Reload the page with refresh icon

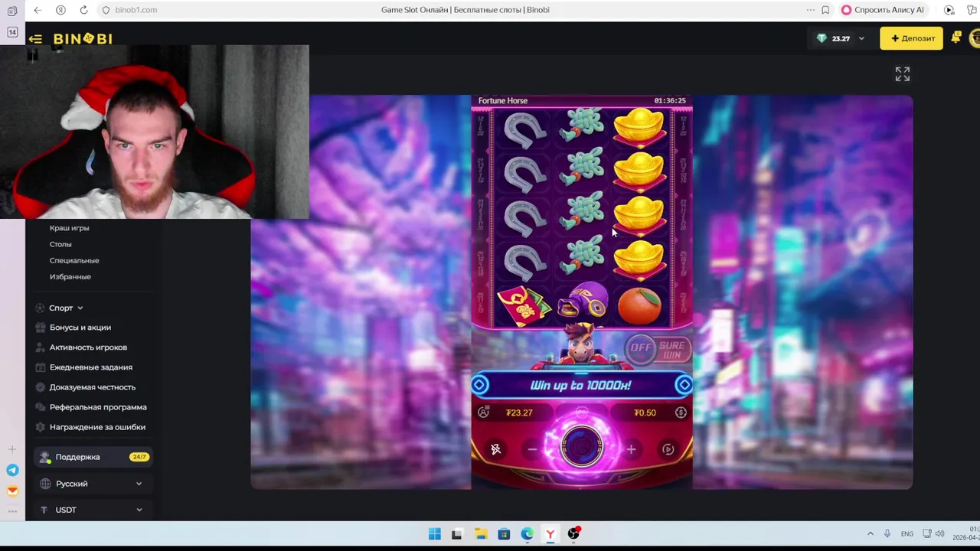(x=83, y=10)
